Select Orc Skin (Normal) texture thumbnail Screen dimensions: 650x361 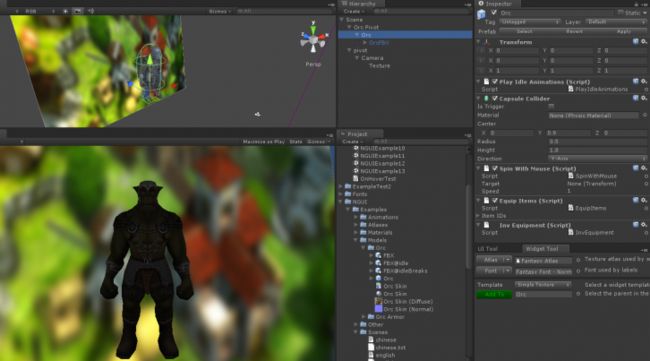378,309
